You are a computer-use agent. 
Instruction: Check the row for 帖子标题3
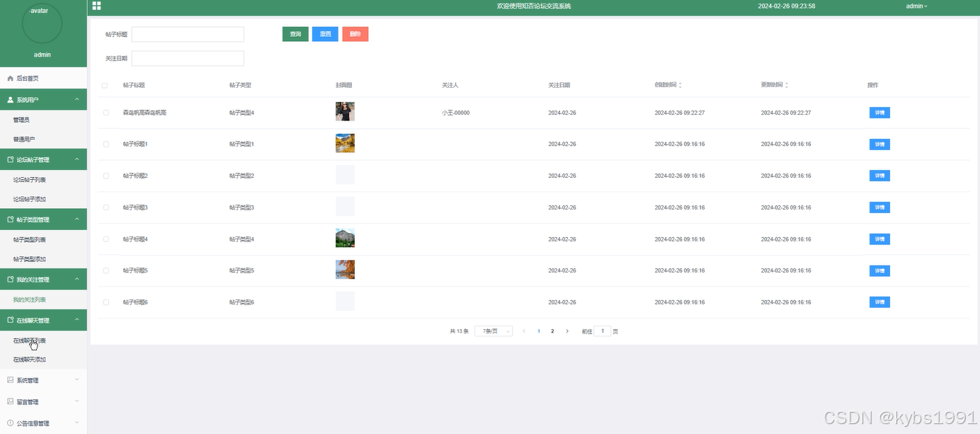[106, 207]
